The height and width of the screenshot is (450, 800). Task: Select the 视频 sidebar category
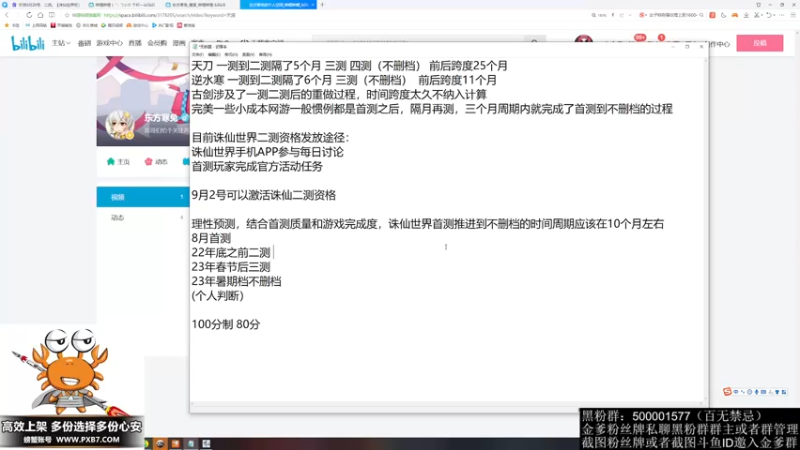[x=143, y=197]
